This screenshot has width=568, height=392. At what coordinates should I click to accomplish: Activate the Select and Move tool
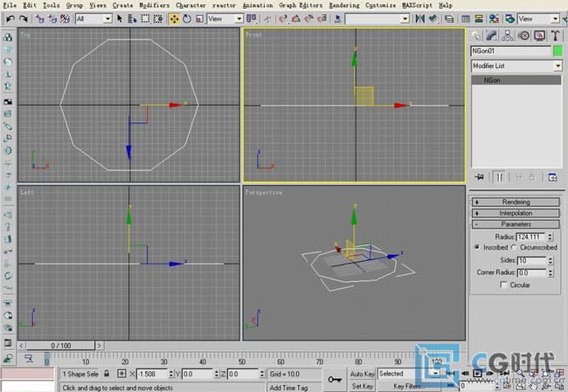(174, 18)
